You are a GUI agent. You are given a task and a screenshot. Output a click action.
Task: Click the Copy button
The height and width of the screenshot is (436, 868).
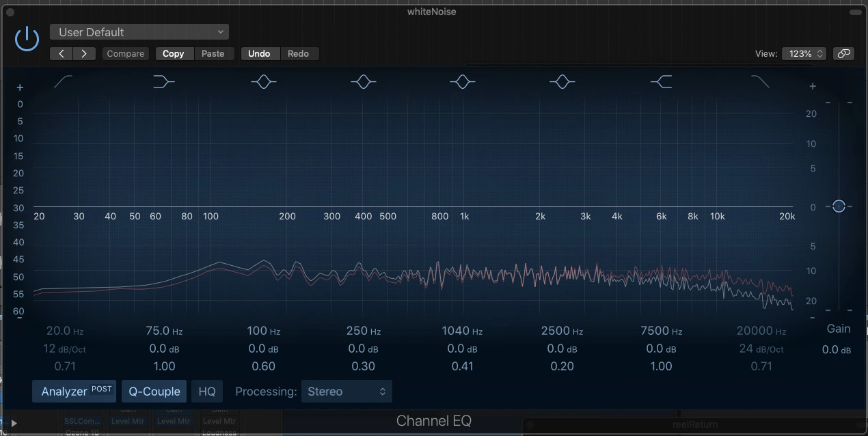(x=174, y=53)
